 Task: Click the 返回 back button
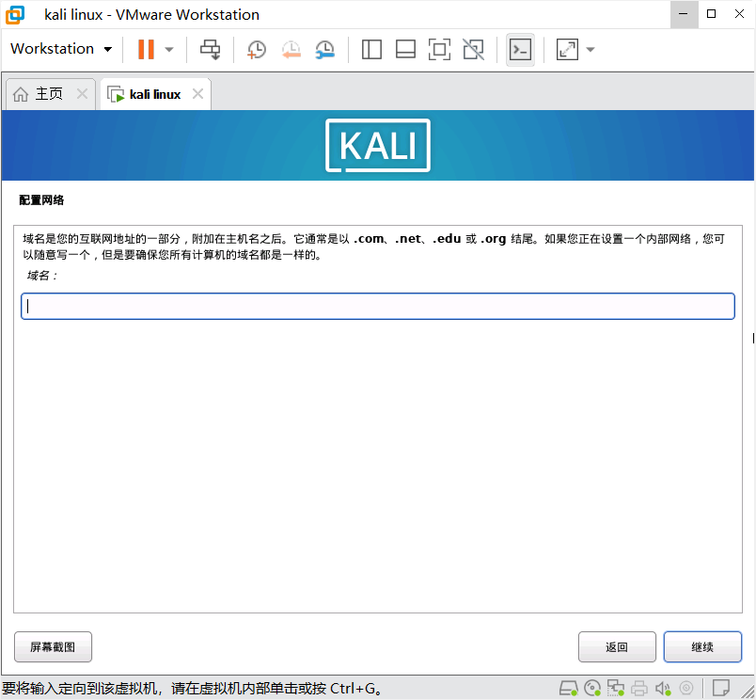point(617,647)
